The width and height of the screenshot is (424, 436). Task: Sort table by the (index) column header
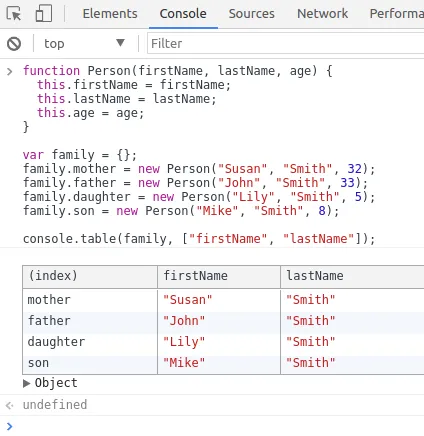point(90,277)
